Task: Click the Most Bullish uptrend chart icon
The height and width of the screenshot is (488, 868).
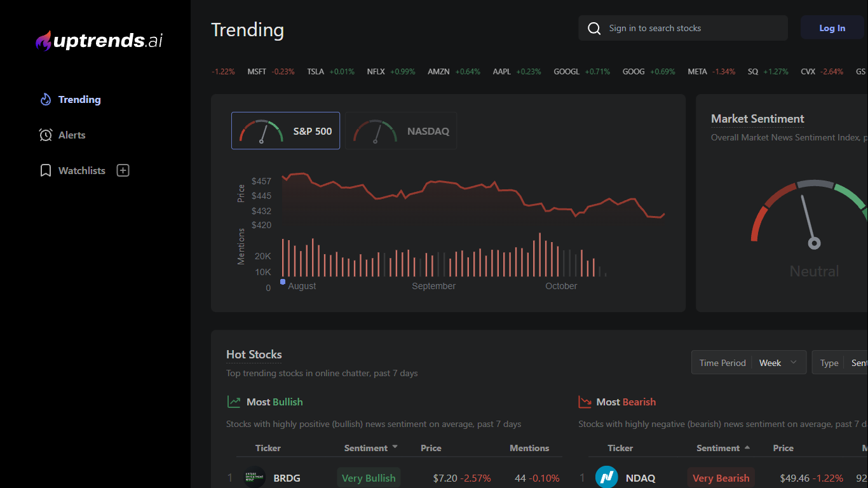Action: [x=234, y=402]
